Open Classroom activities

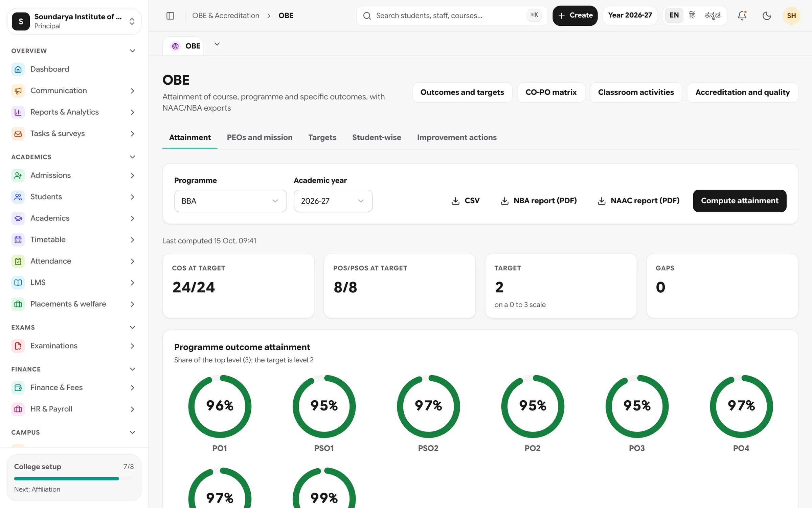pyautogui.click(x=636, y=92)
